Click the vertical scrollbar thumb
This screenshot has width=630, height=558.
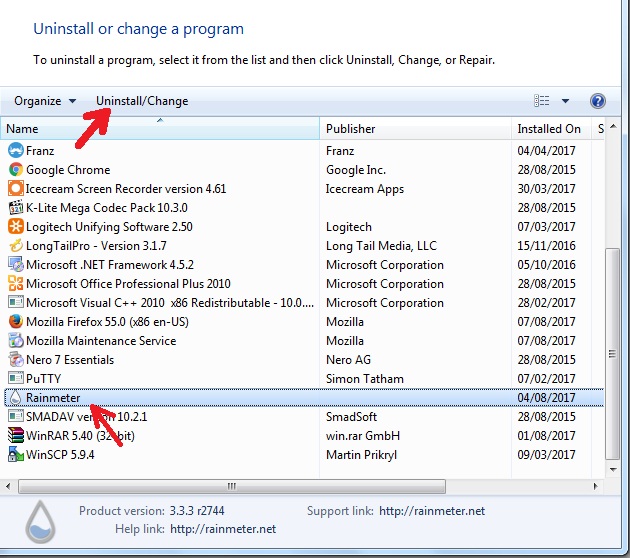click(x=612, y=354)
